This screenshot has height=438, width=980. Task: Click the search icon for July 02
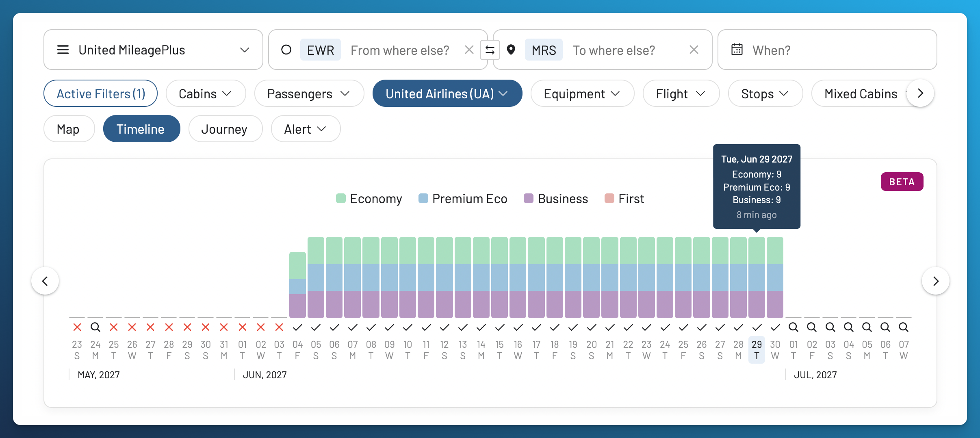pyautogui.click(x=812, y=327)
